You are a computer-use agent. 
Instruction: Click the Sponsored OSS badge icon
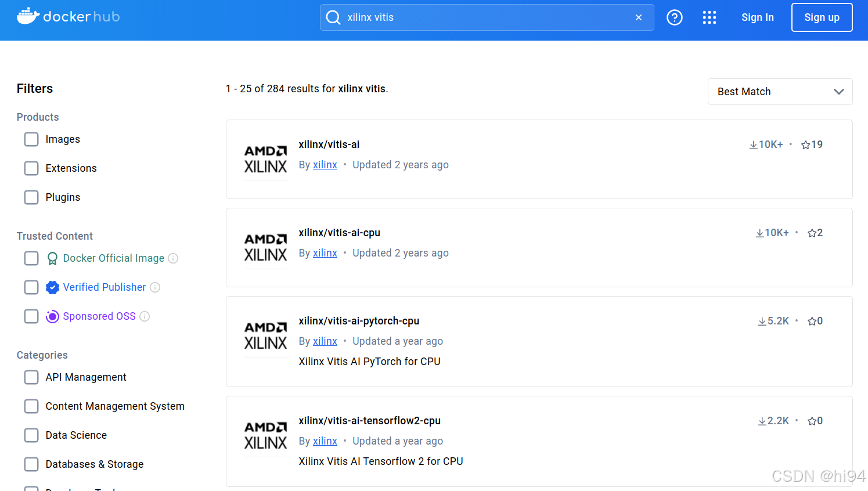coord(52,316)
